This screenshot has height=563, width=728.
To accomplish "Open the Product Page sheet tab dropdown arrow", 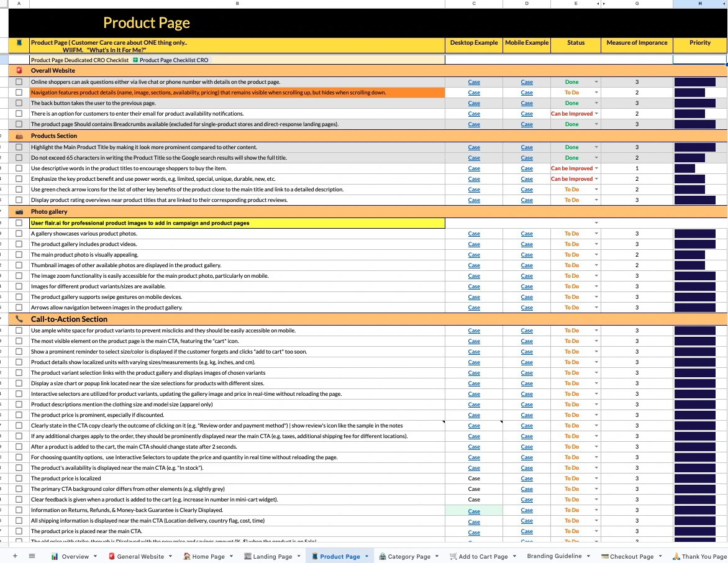I will [x=366, y=556].
